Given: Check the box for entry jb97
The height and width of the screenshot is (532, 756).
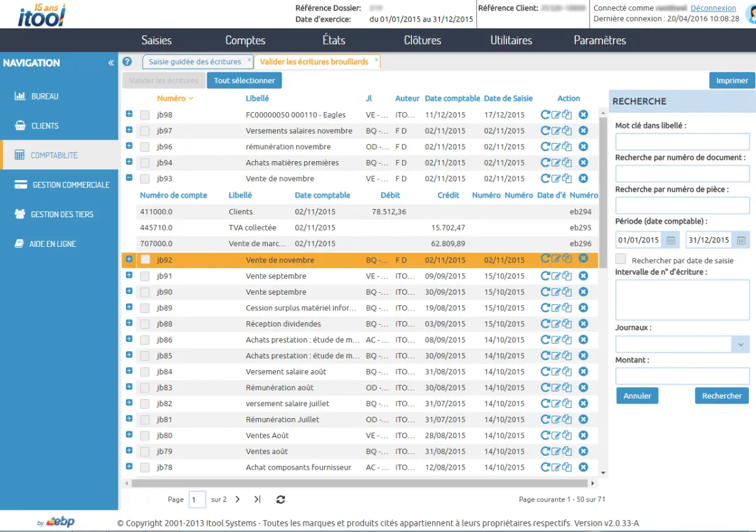Looking at the screenshot, I should click(145, 131).
